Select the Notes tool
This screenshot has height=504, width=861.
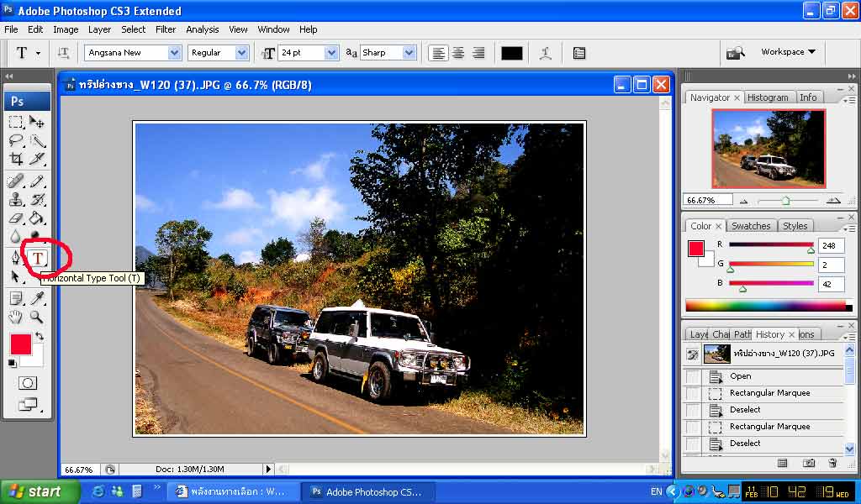coord(16,298)
